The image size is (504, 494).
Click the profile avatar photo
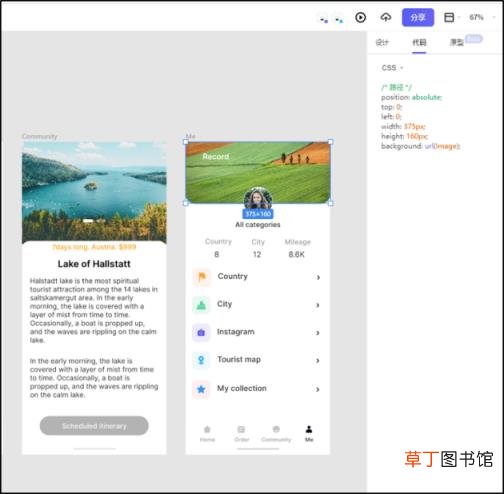[258, 199]
